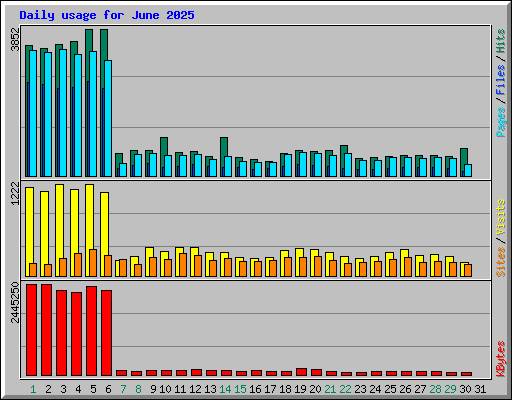Click green weekend day label 8
This screenshot has width=512, height=400.
[x=138, y=389]
